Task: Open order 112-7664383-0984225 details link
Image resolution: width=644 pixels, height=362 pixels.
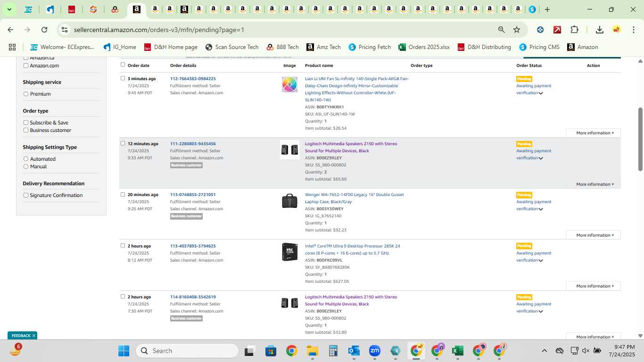Action: pyautogui.click(x=193, y=79)
